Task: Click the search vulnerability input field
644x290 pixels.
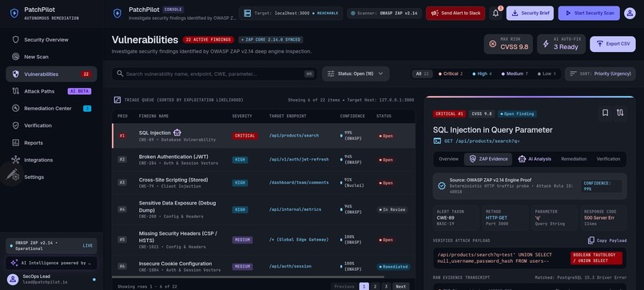Action: point(214,74)
